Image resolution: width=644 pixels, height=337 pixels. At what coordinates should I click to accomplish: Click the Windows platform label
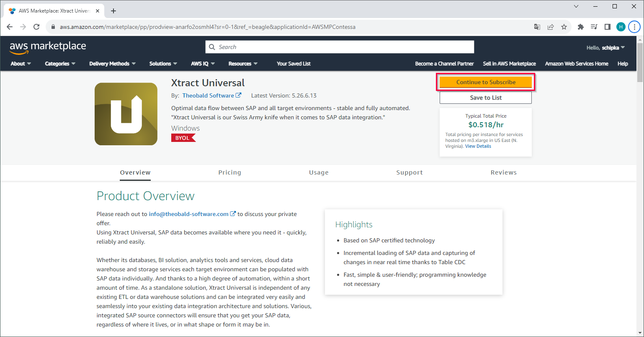185,128
